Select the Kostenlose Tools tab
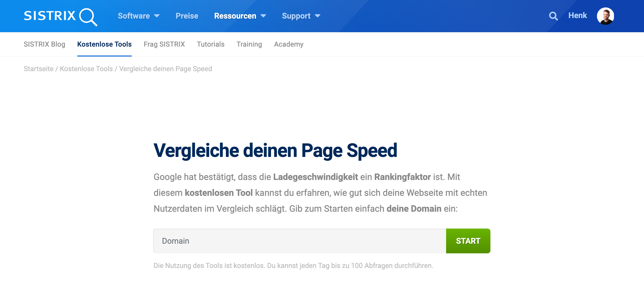This screenshot has height=293, width=644. pyautogui.click(x=104, y=44)
